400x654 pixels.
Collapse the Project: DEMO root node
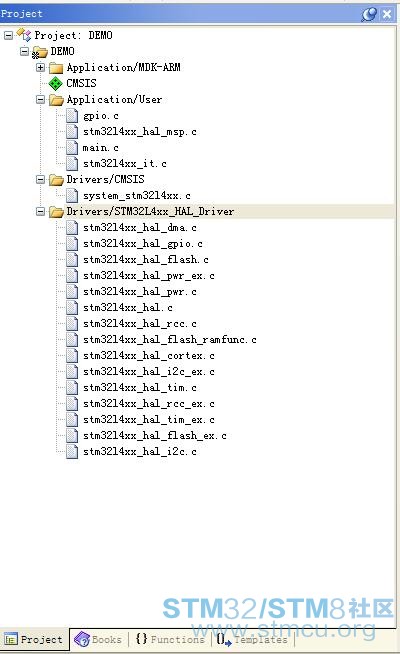[x=8, y=35]
